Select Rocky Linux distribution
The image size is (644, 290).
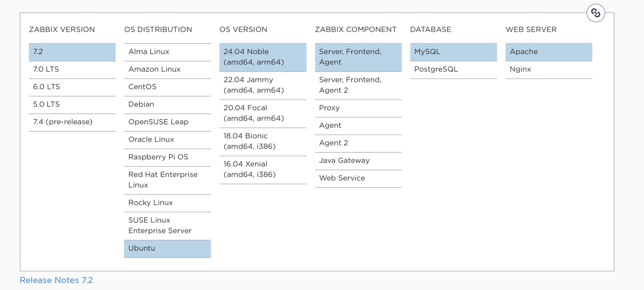[167, 203]
